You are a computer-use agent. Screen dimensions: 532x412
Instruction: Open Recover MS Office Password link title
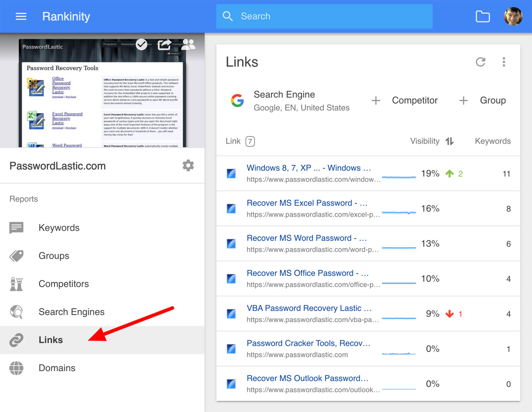(x=308, y=273)
